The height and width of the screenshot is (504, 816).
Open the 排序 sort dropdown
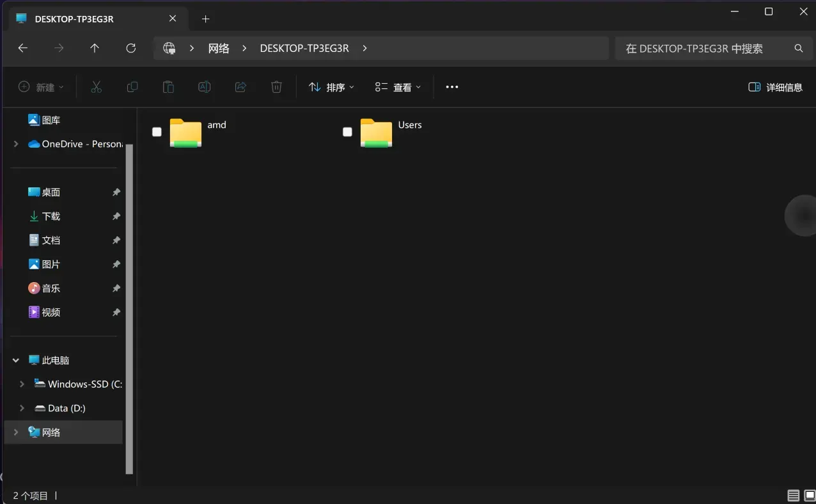331,87
